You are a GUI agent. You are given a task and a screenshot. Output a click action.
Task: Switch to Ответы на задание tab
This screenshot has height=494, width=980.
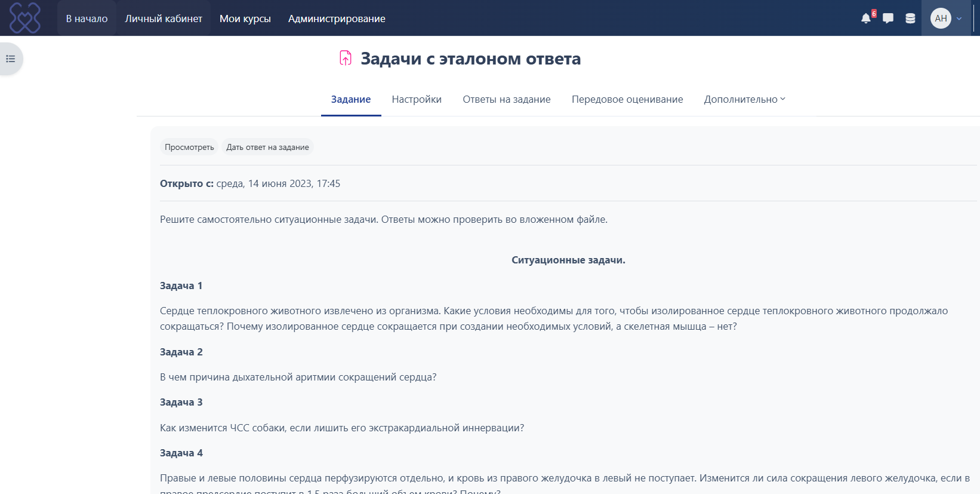click(507, 99)
